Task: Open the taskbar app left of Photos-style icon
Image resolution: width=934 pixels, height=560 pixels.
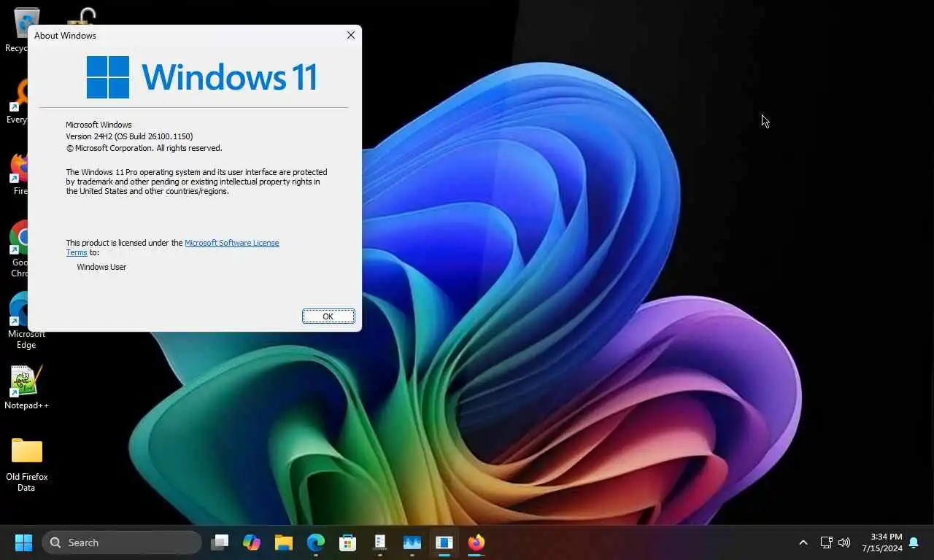Action: pyautogui.click(x=380, y=542)
